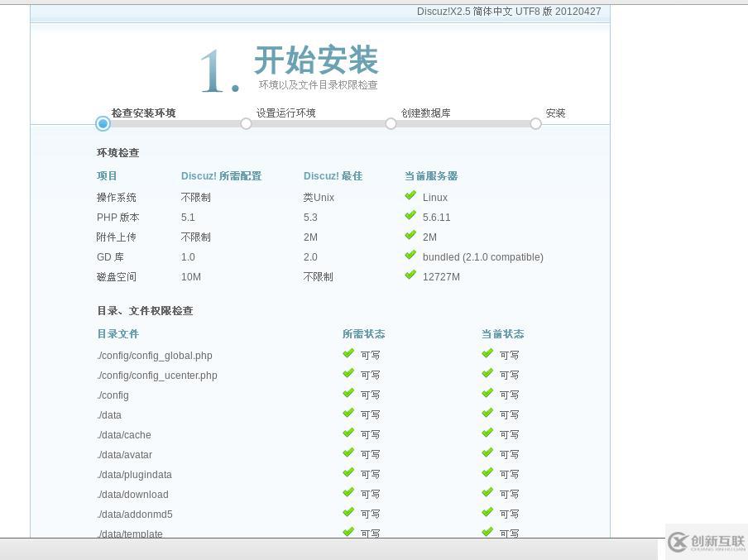
Task: Click 所需状态 checkmark for ./data/plugindata
Action: tap(348, 472)
